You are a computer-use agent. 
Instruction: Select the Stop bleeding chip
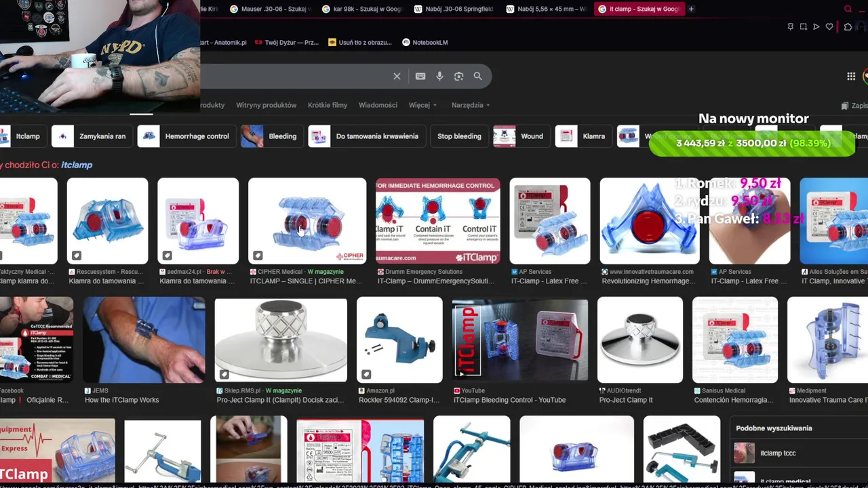[459, 136]
